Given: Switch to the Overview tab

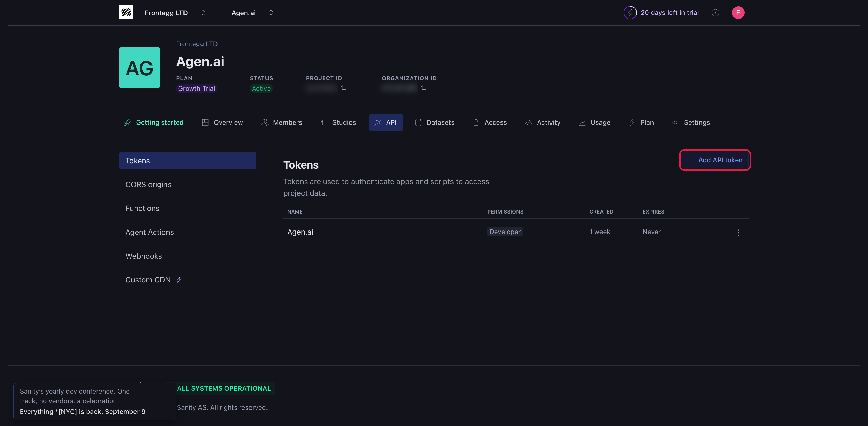Looking at the screenshot, I should point(222,122).
